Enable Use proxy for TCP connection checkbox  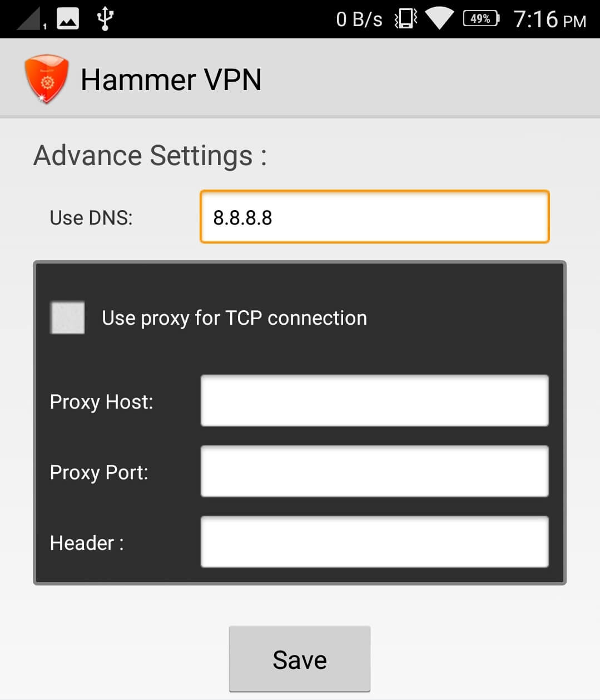(67, 317)
